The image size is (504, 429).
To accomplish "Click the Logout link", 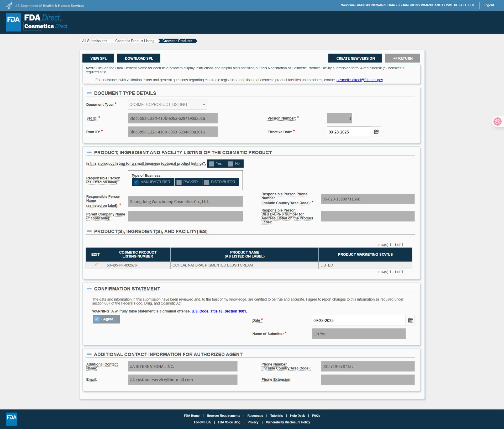I will point(489,5).
